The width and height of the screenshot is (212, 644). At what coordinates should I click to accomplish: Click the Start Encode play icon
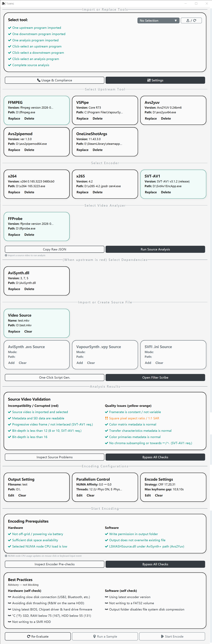(x=162, y=636)
